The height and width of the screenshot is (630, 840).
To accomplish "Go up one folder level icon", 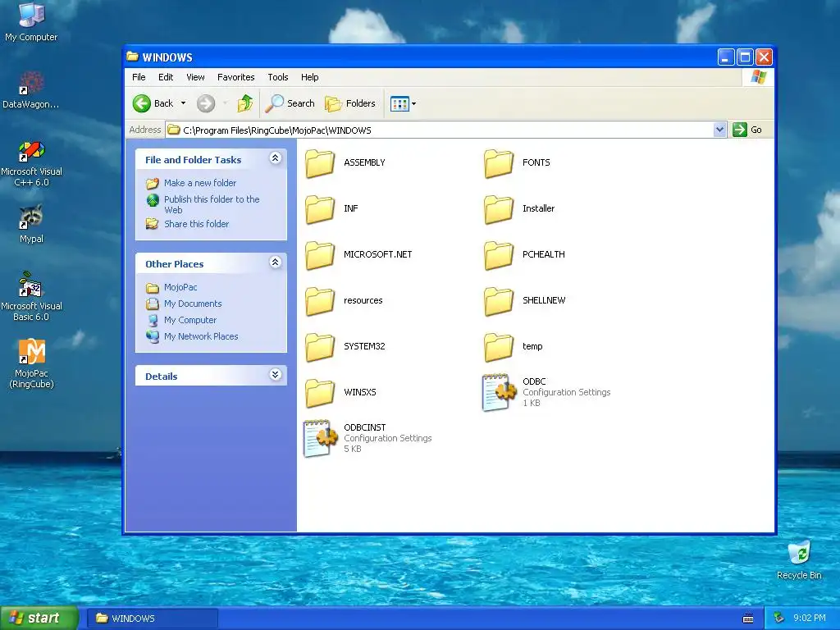I will pos(245,103).
